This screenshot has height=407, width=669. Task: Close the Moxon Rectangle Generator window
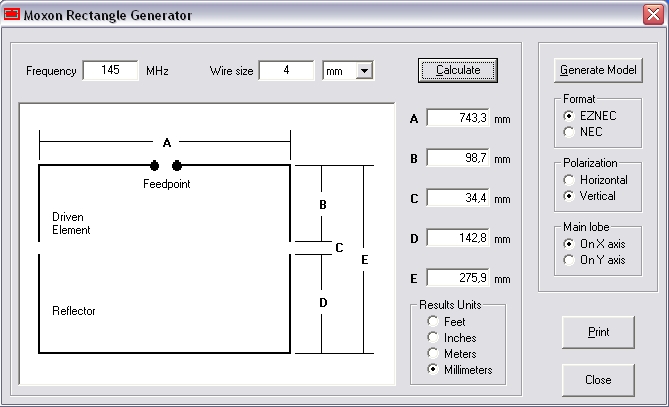pos(653,15)
